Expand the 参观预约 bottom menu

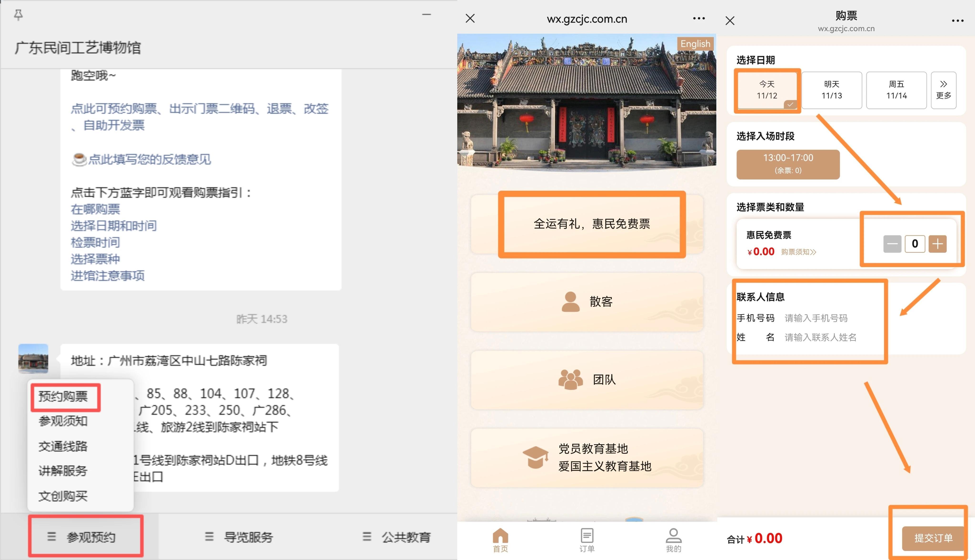coord(85,537)
